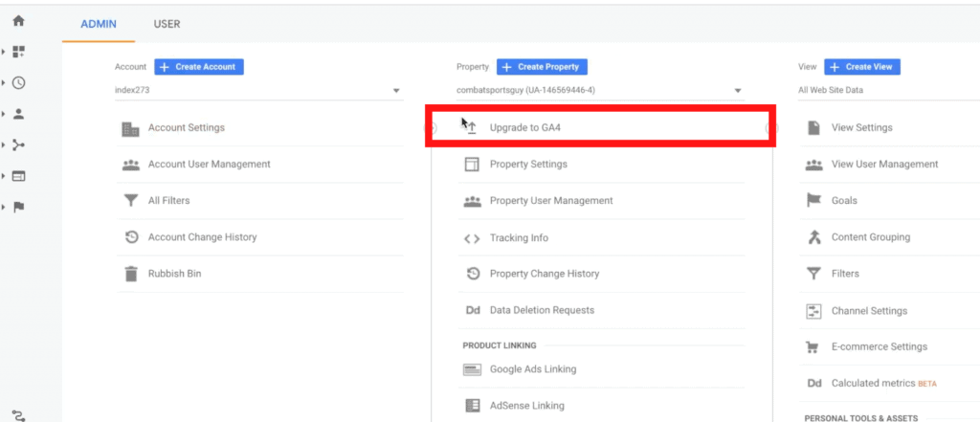This screenshot has height=422, width=980.
Task: Open the index273 account dropdown
Action: tap(258, 91)
